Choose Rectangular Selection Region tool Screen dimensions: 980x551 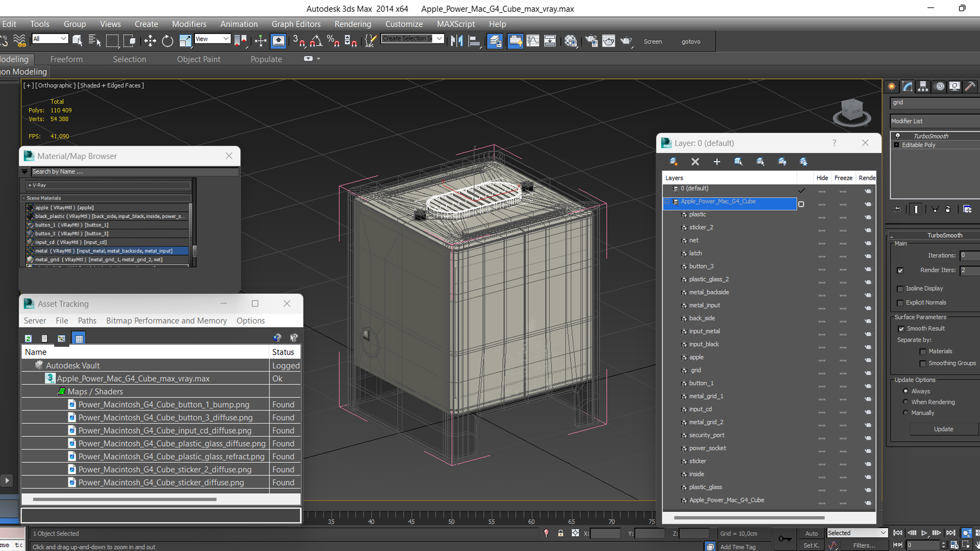click(x=112, y=41)
